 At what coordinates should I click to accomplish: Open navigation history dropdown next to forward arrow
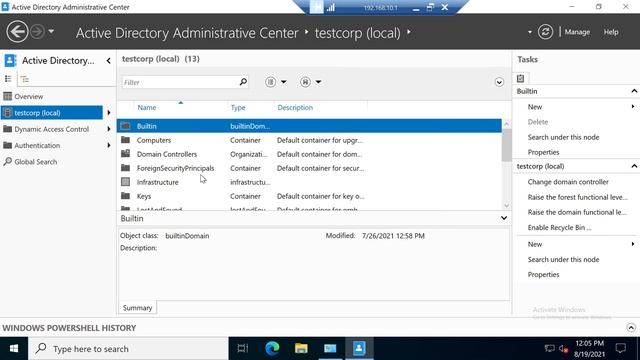tap(51, 31)
